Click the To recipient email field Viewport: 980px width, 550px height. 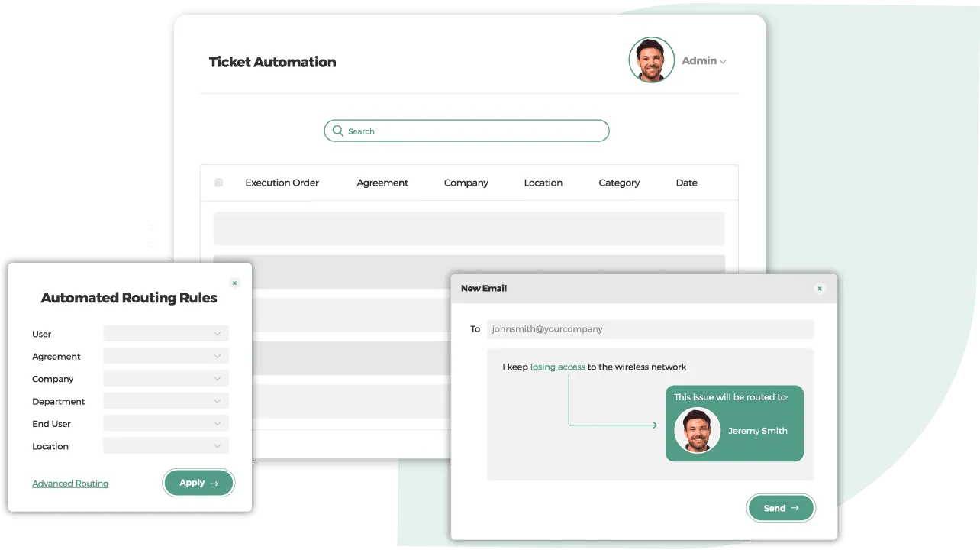coord(650,329)
